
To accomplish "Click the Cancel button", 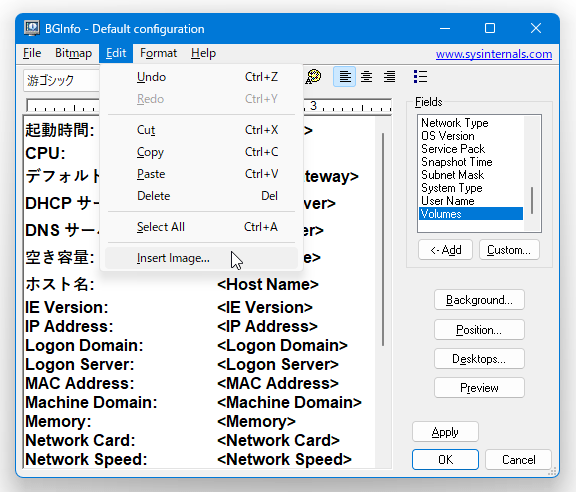I will pos(518,460).
